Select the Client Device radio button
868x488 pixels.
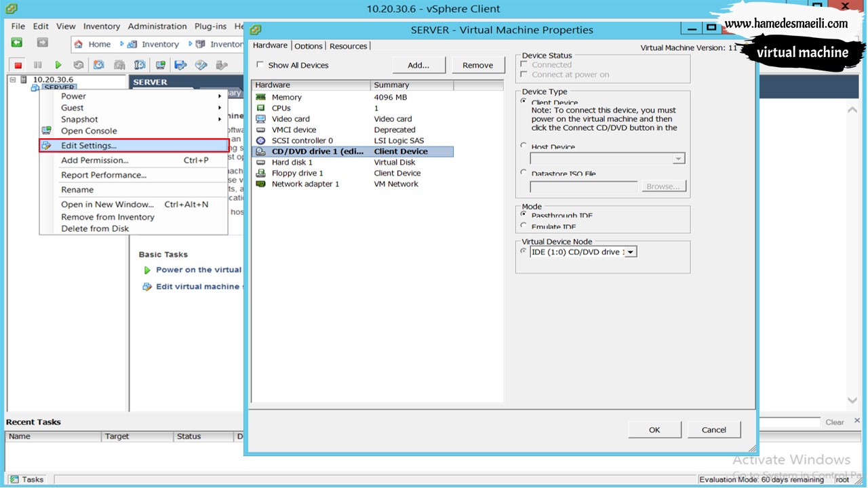pos(524,101)
